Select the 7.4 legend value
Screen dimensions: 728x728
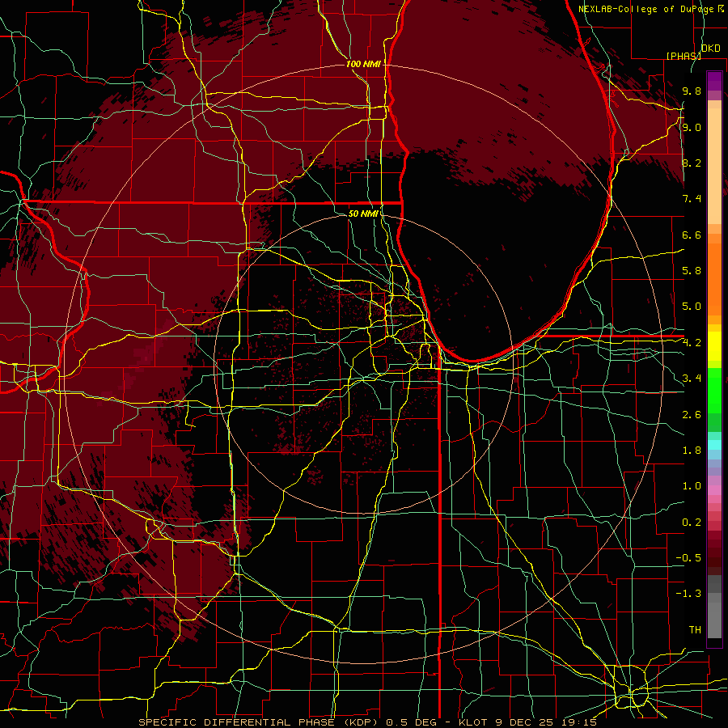click(692, 199)
